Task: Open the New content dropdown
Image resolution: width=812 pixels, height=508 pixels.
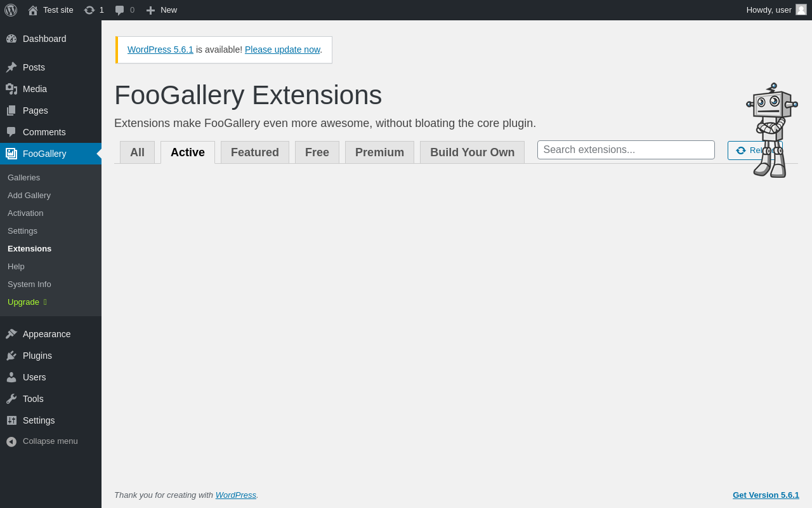Action: [x=162, y=10]
